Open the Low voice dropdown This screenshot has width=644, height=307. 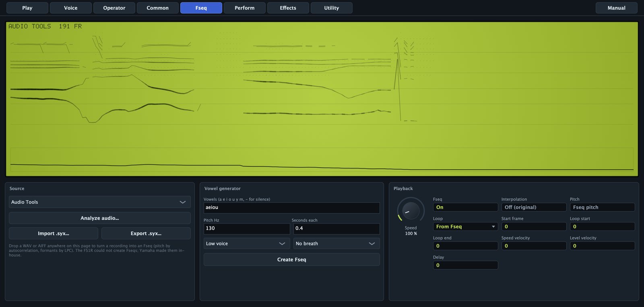247,243
